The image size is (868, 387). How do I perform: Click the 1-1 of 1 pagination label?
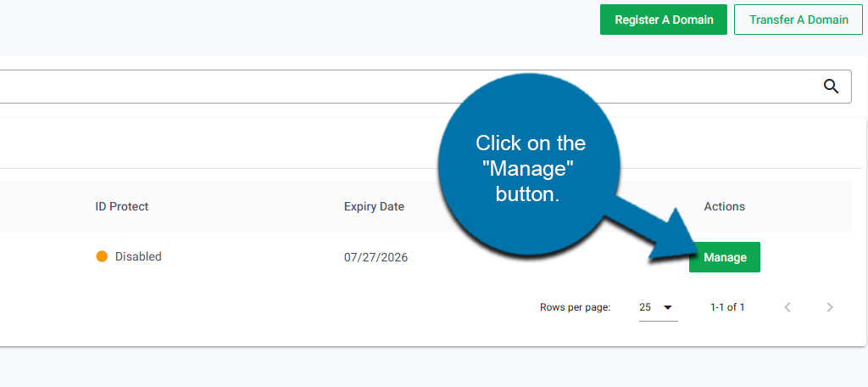(727, 307)
